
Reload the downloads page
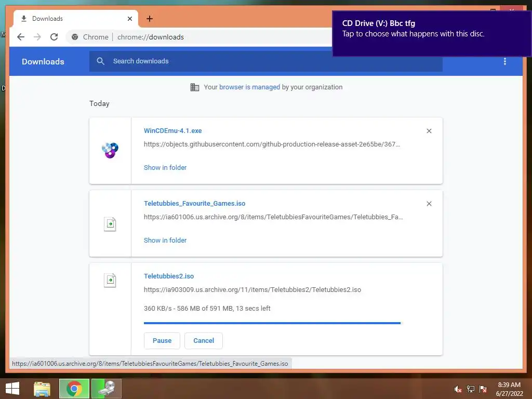pos(54,37)
